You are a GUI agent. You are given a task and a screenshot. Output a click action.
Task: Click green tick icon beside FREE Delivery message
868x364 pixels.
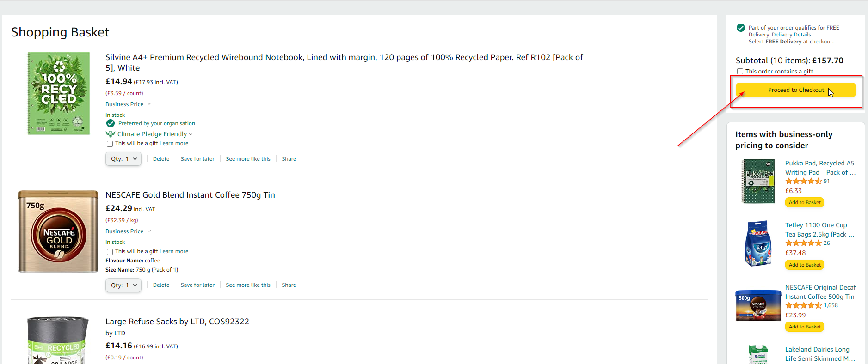click(x=741, y=28)
